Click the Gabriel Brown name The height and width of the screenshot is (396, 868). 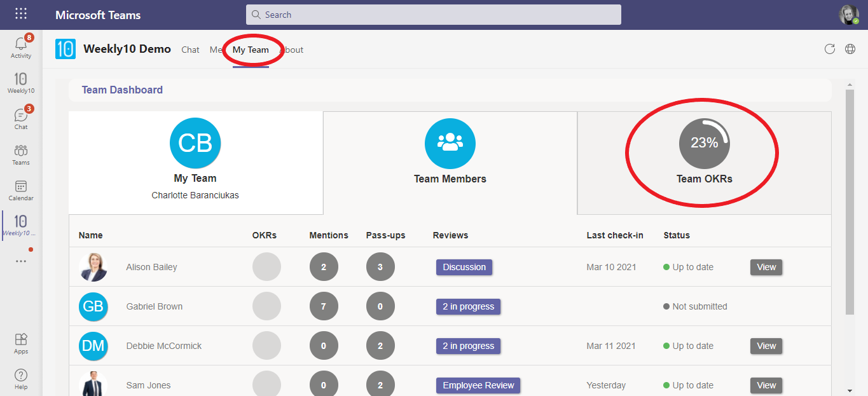pyautogui.click(x=155, y=306)
